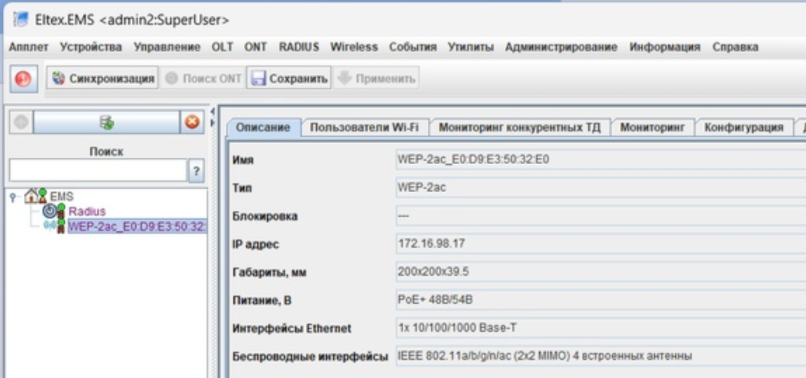Open the Утилиты menu
This screenshot has width=806, height=378.
tap(471, 47)
